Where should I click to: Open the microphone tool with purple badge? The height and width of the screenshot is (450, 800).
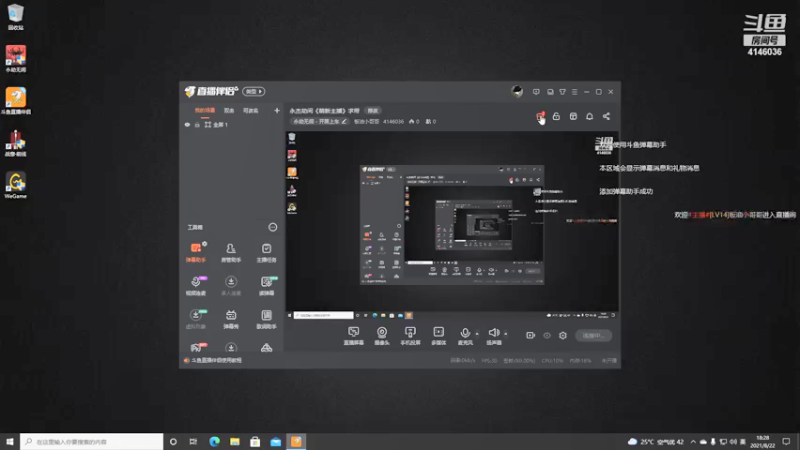pos(195,285)
